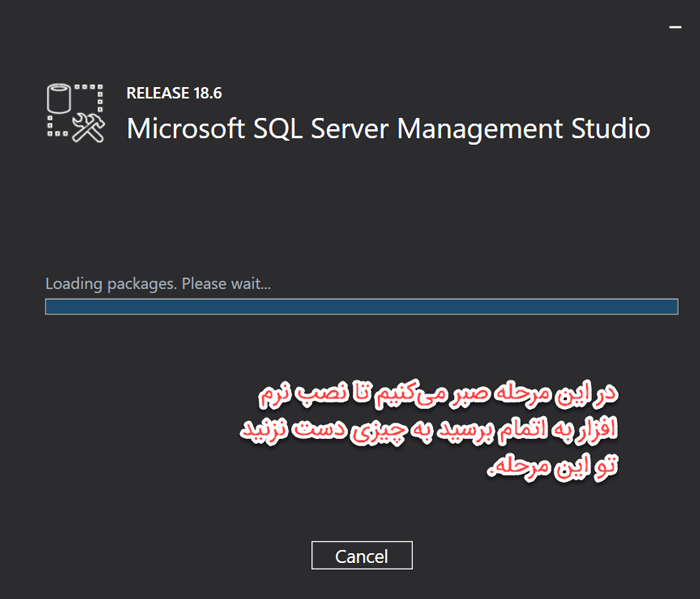This screenshot has height=599, width=700.
Task: Click the word Microsoft in the title
Action: tap(186, 129)
